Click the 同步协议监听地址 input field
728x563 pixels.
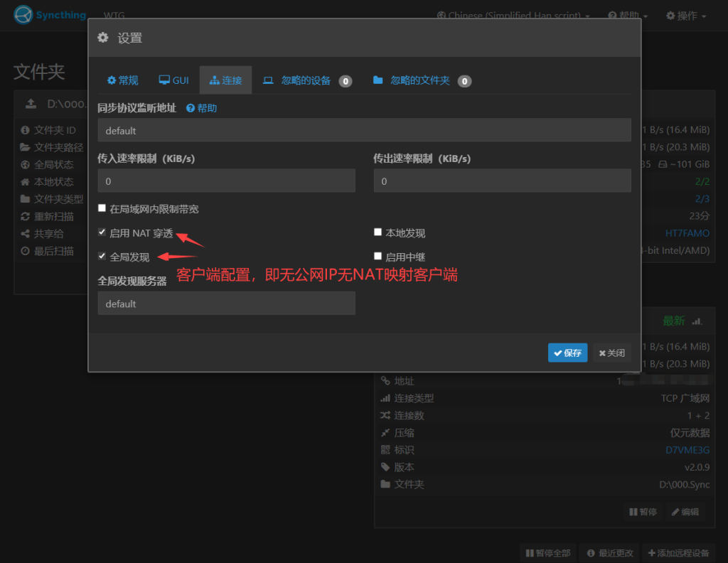pyautogui.click(x=364, y=130)
